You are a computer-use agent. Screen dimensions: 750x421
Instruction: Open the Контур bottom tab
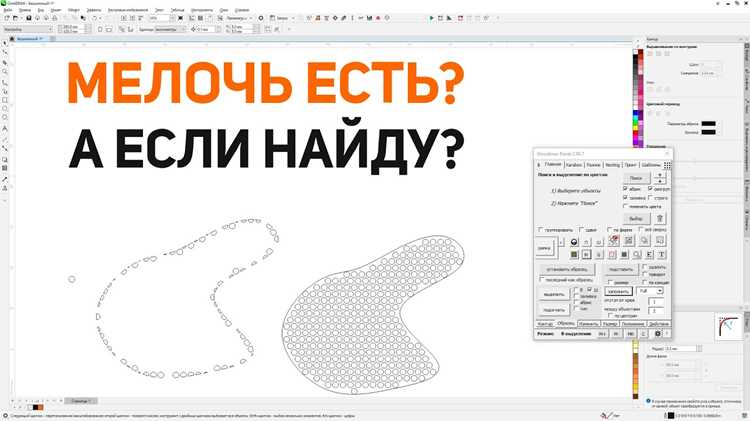point(545,323)
